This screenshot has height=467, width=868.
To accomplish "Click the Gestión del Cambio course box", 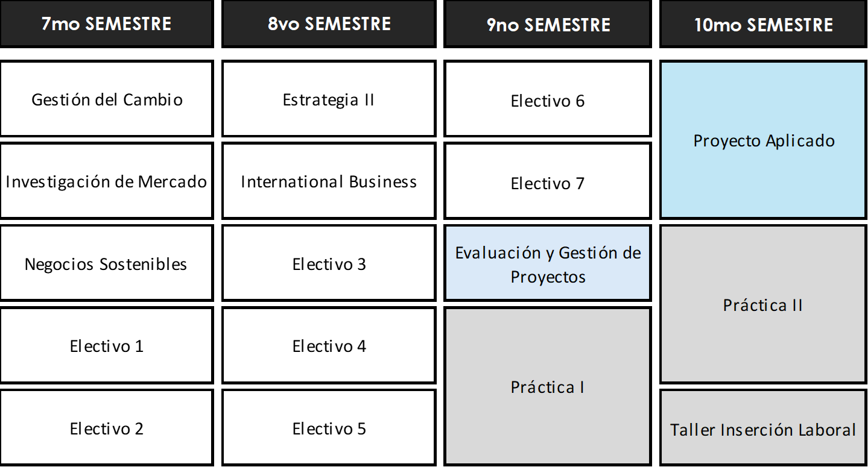I will (x=107, y=99).
